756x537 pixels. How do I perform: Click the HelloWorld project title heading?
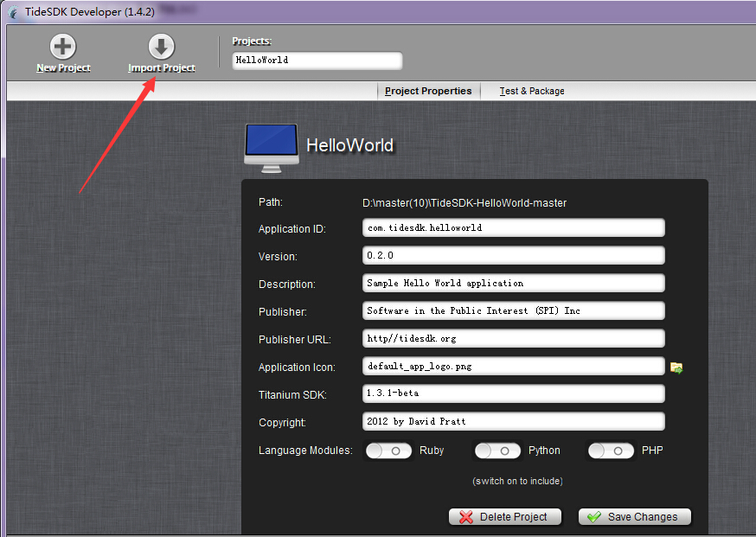coord(350,145)
